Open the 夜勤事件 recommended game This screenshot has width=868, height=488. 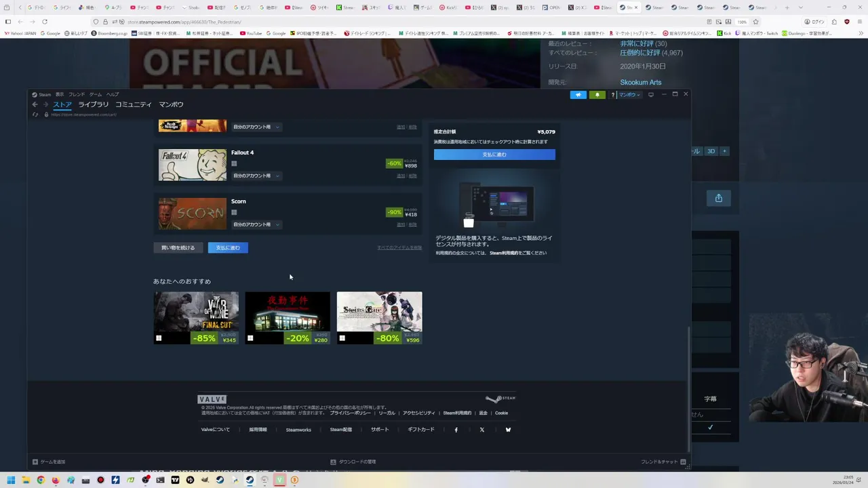click(x=288, y=318)
